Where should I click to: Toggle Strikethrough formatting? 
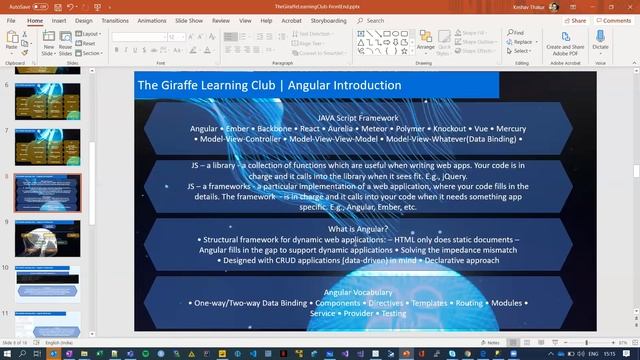tap(154, 50)
